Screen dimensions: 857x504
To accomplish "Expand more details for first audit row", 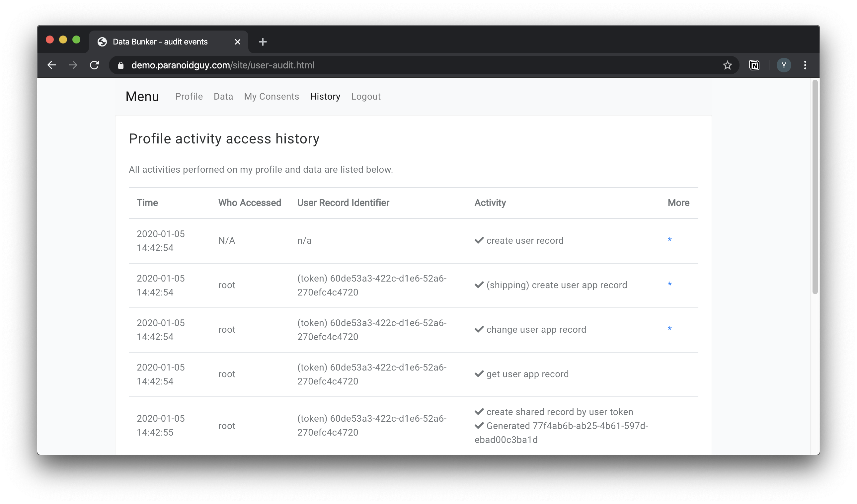I will [x=670, y=239].
